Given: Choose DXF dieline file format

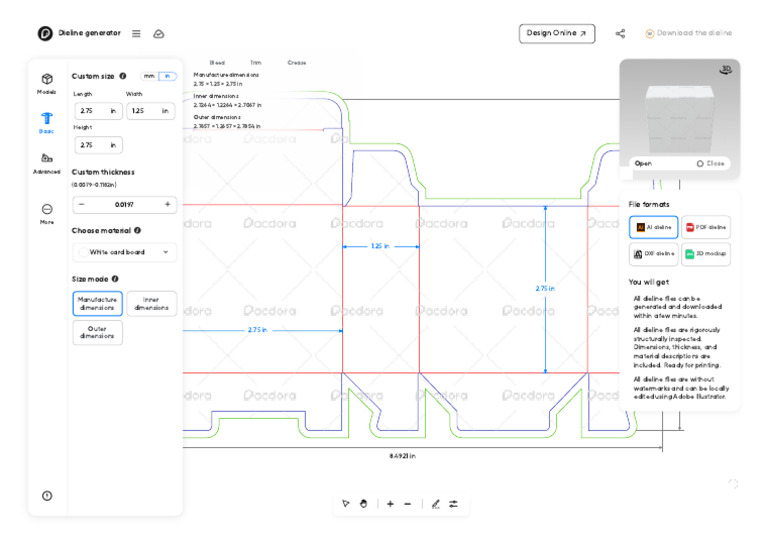Looking at the screenshot, I should [x=653, y=254].
